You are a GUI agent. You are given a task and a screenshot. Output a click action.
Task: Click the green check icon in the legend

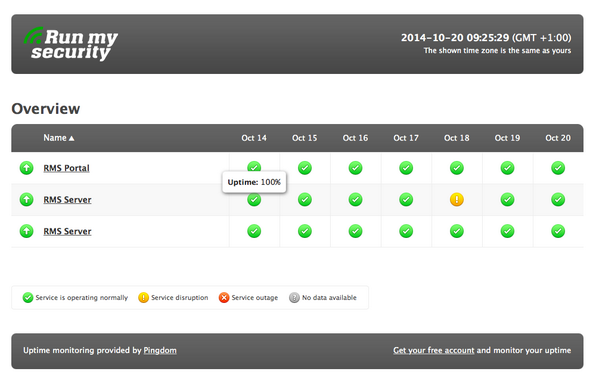(x=28, y=298)
